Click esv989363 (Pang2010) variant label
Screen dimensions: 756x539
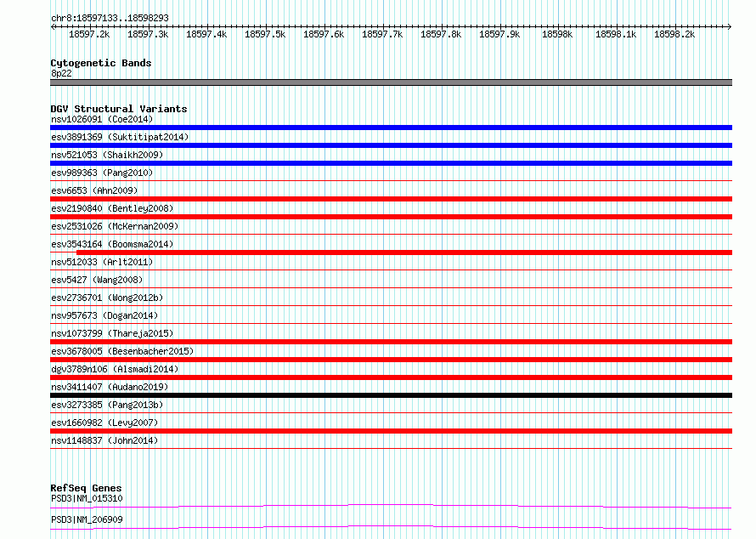point(102,173)
